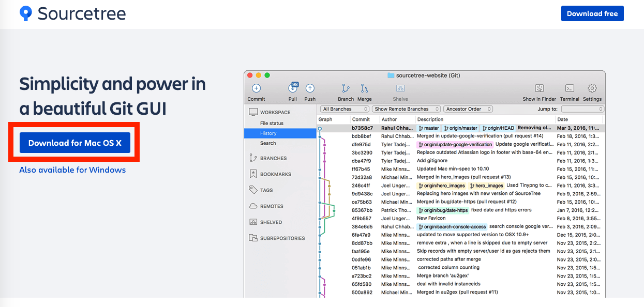The image size is (644, 307).
Task: Select commit 500a892
Action: click(461, 293)
